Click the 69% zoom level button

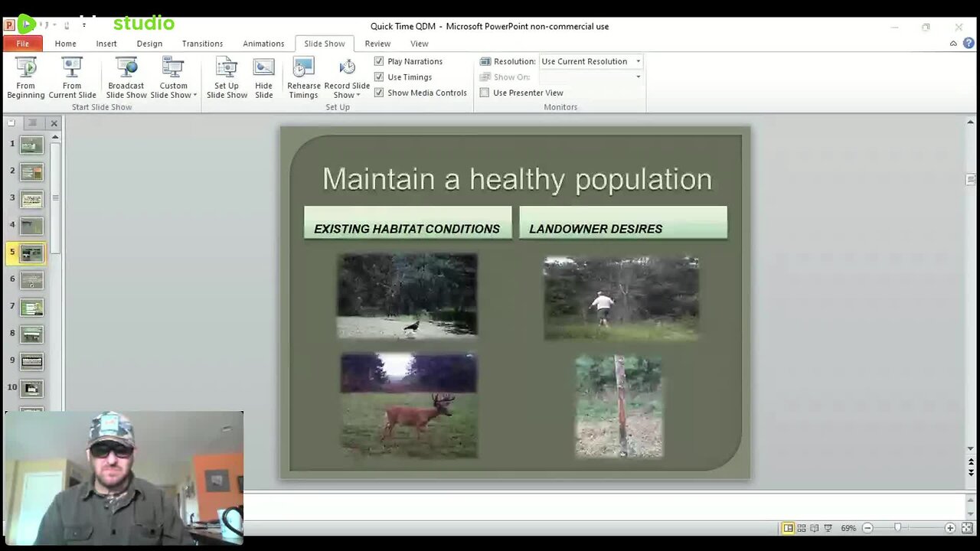coord(848,528)
